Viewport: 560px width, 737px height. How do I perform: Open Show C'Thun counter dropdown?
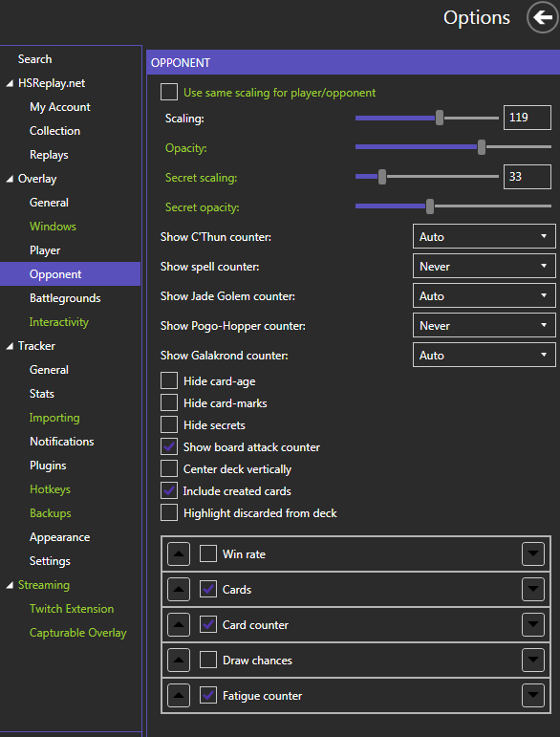[x=484, y=237]
